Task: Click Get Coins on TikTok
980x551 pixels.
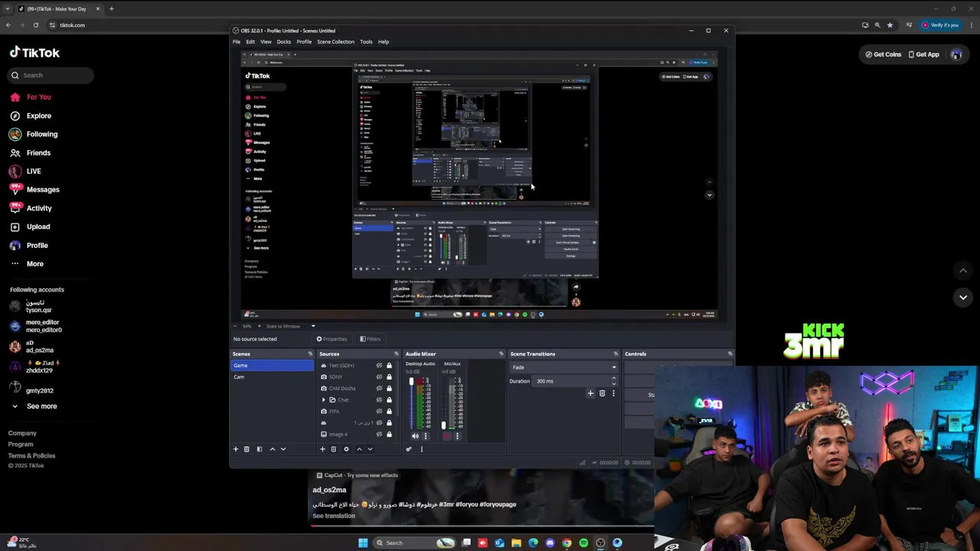Action: [884, 54]
